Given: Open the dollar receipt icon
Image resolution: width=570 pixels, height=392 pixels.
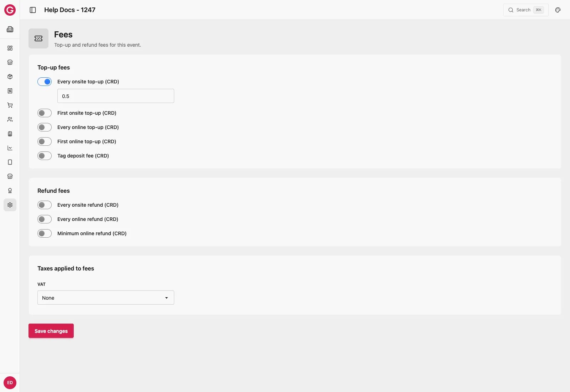Looking at the screenshot, I should click(x=10, y=91).
